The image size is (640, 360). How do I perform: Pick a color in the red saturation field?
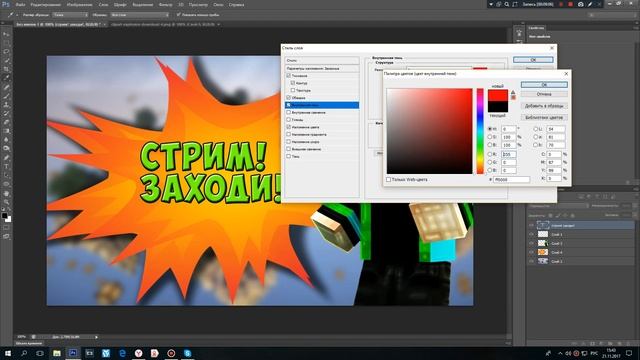(429, 131)
